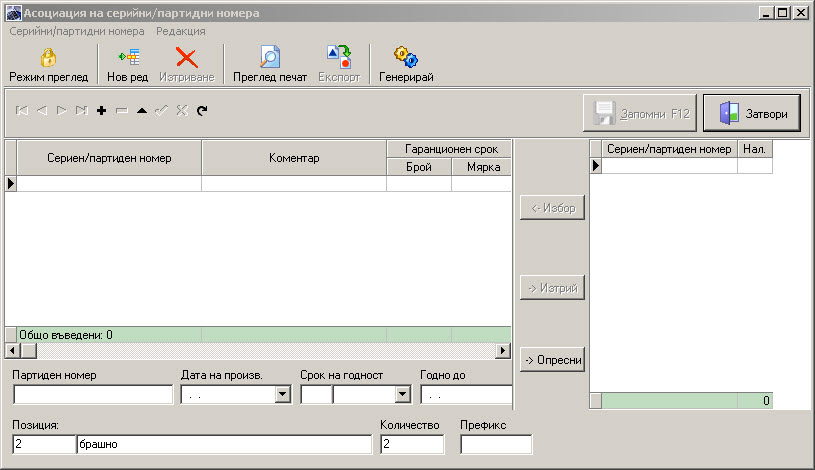Minimize the window
The width and height of the screenshot is (815, 470).
point(766,12)
